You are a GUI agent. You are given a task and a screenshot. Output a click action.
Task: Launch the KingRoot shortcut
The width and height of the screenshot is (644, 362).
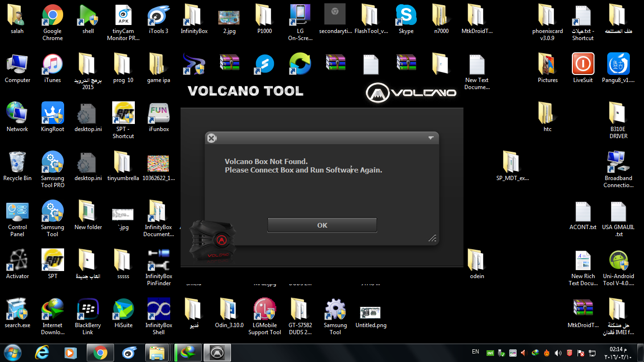click(x=52, y=118)
